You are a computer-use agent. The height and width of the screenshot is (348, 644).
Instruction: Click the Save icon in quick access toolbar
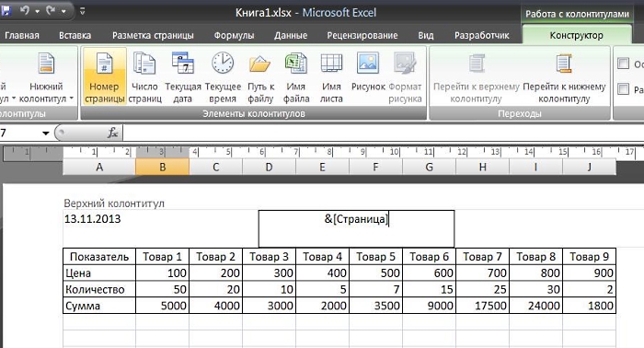coord(6,10)
